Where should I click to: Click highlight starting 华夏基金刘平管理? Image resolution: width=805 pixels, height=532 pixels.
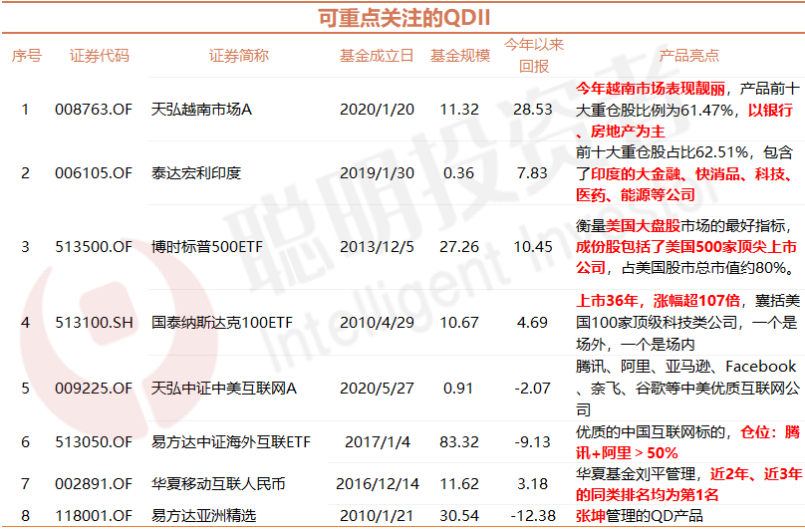point(688,484)
